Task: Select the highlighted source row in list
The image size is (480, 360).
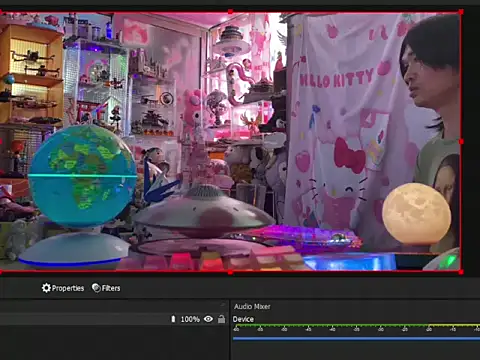Action: (x=114, y=319)
